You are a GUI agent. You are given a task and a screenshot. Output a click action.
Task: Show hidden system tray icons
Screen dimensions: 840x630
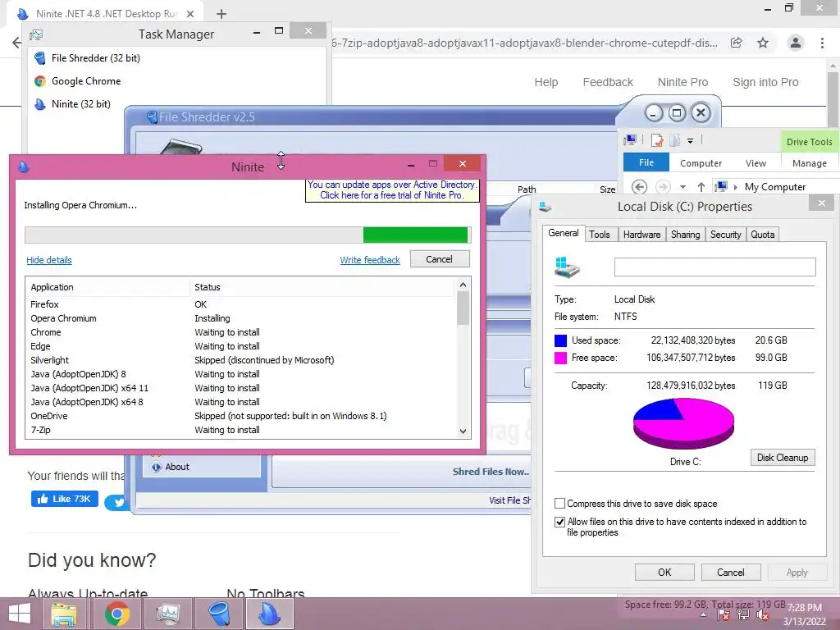pos(704,614)
